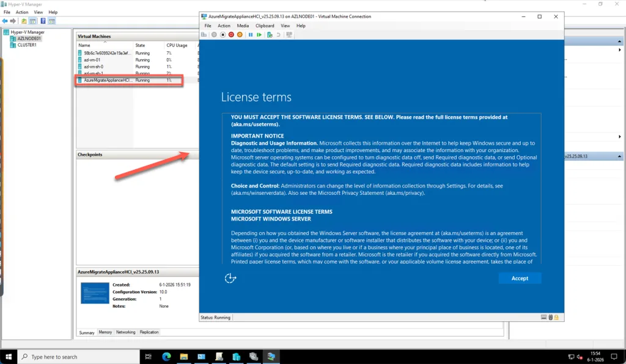Open the Hyper-V Manager help icon
Image resolution: width=626 pixels, height=364 pixels.
click(x=43, y=21)
